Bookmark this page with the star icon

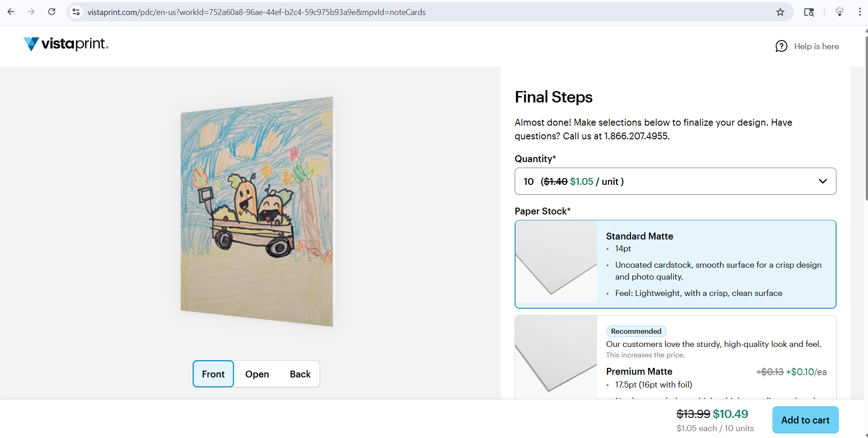coord(781,12)
